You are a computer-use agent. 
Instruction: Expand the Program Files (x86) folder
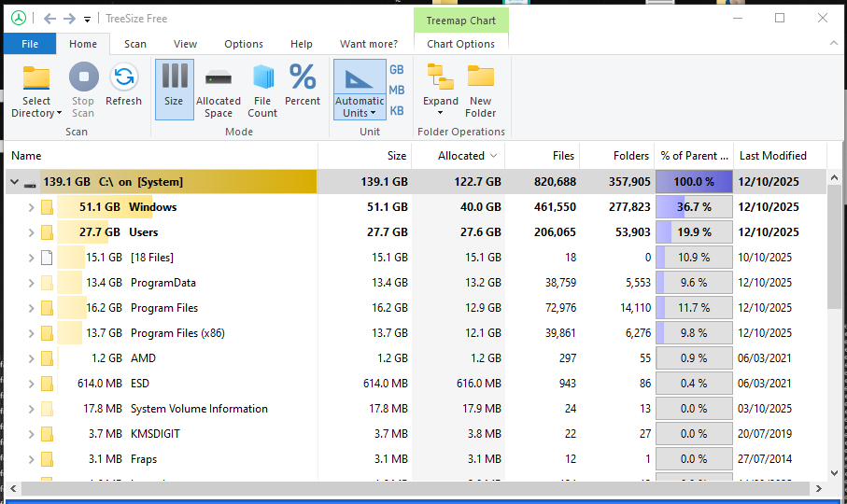[x=31, y=333]
